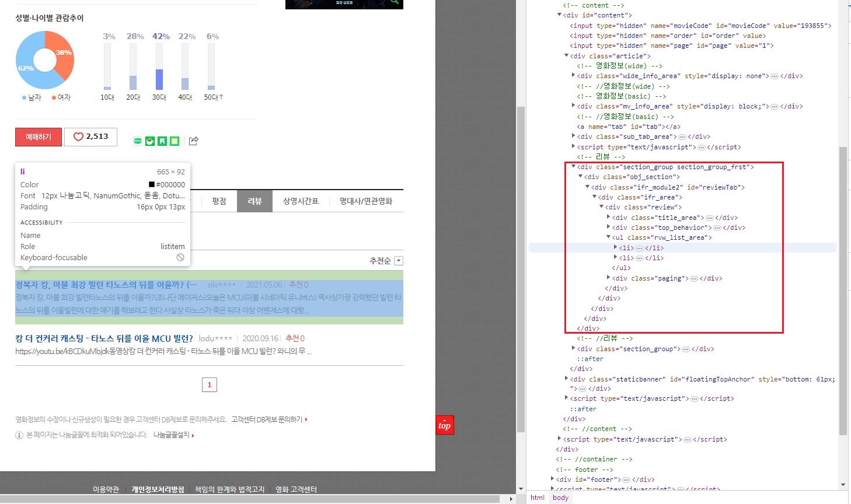Switch to the 평점 tab
The height and width of the screenshot is (504, 851).
tap(219, 201)
